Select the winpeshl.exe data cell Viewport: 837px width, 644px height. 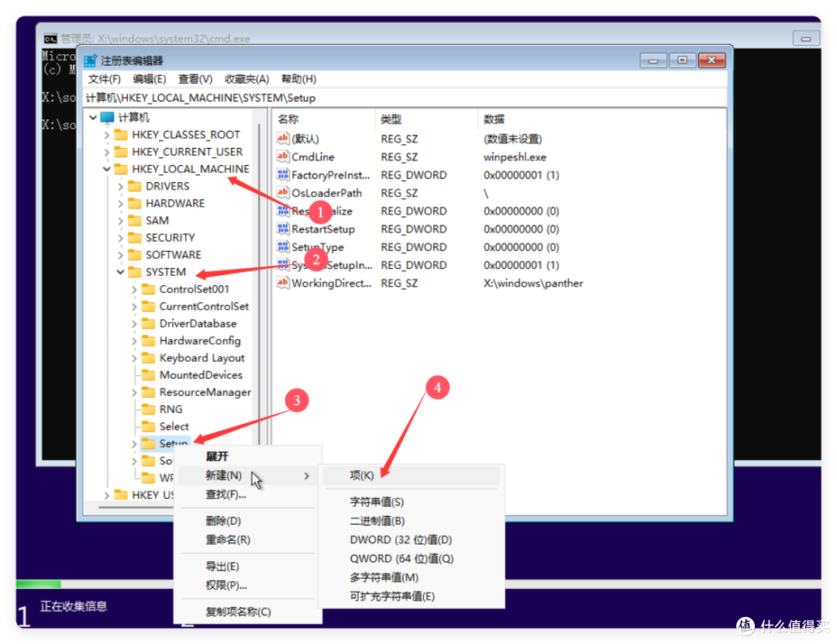pyautogui.click(x=515, y=157)
